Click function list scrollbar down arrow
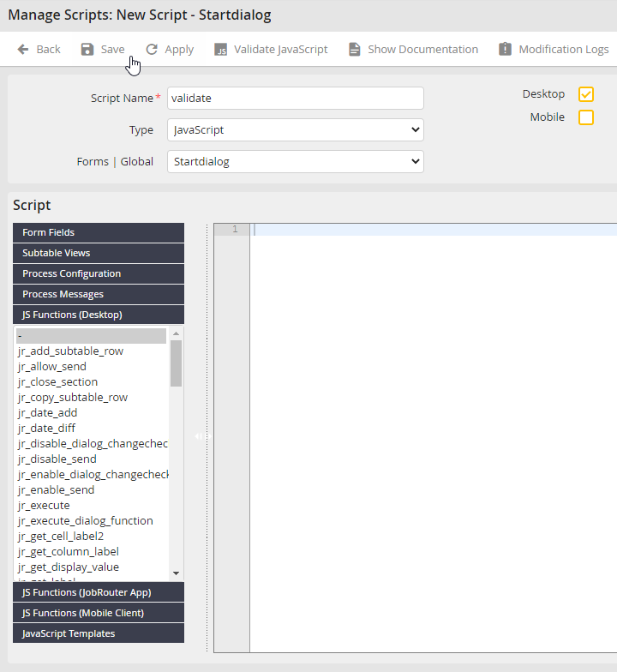Image resolution: width=617 pixels, height=672 pixels. (x=177, y=573)
